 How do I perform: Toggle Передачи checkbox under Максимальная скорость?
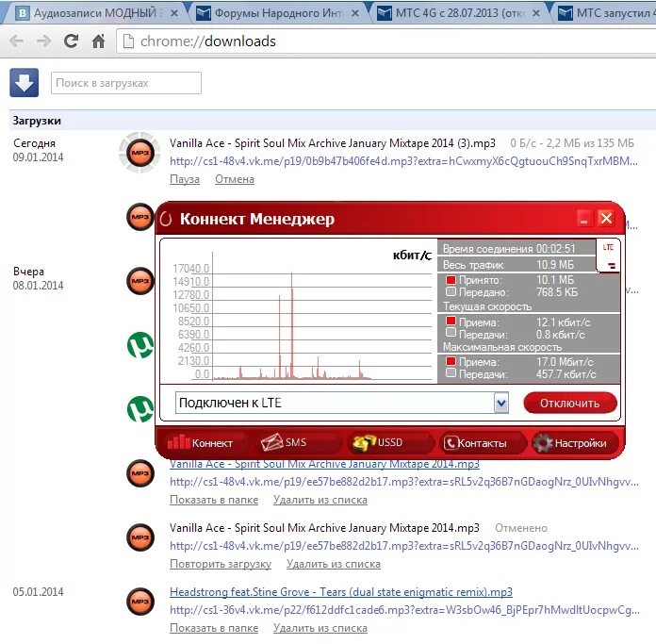(x=451, y=372)
